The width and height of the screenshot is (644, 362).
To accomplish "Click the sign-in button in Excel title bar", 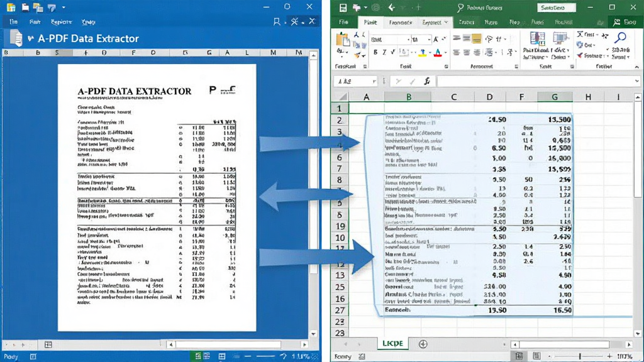I will pos(556,8).
